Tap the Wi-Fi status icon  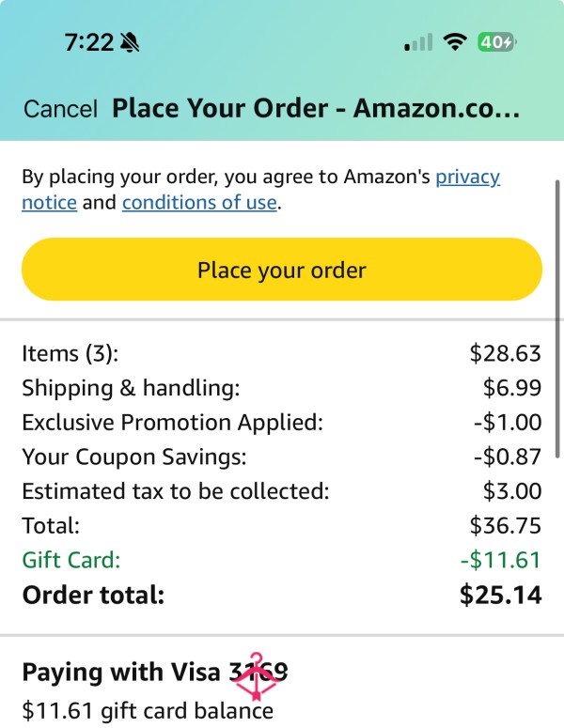coord(455,42)
